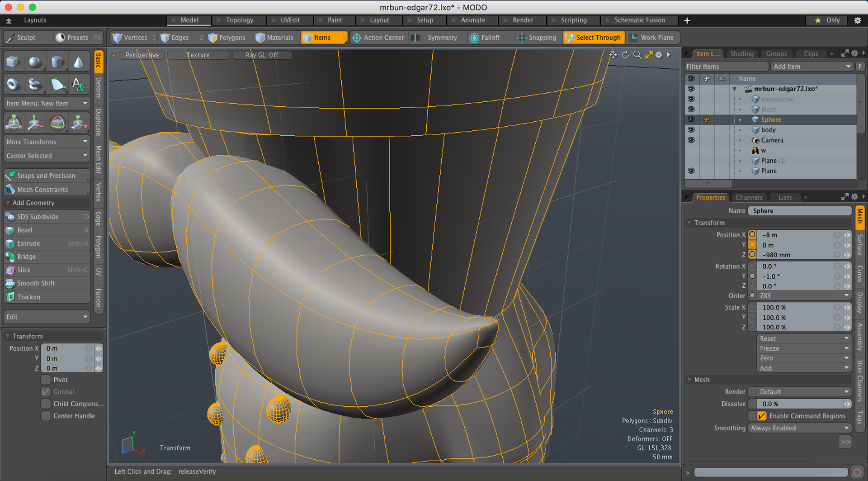Open Center Selected dropdown
Image resolution: width=868 pixels, height=481 pixels.
pos(47,156)
